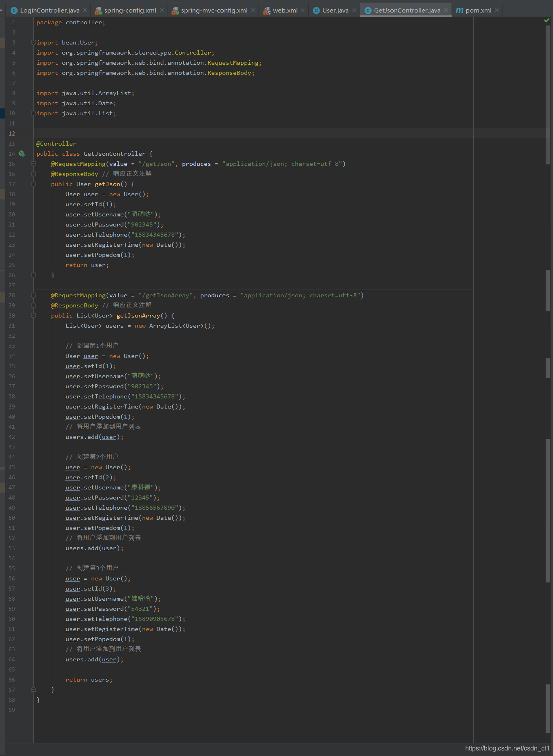Toggle fold marker at line 16 ResponseBody
The width and height of the screenshot is (553, 756).
pyautogui.click(x=34, y=174)
